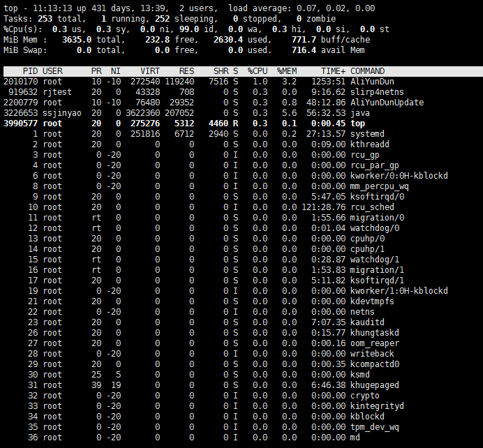
Task: Select the crypto command
Action: 365,396
